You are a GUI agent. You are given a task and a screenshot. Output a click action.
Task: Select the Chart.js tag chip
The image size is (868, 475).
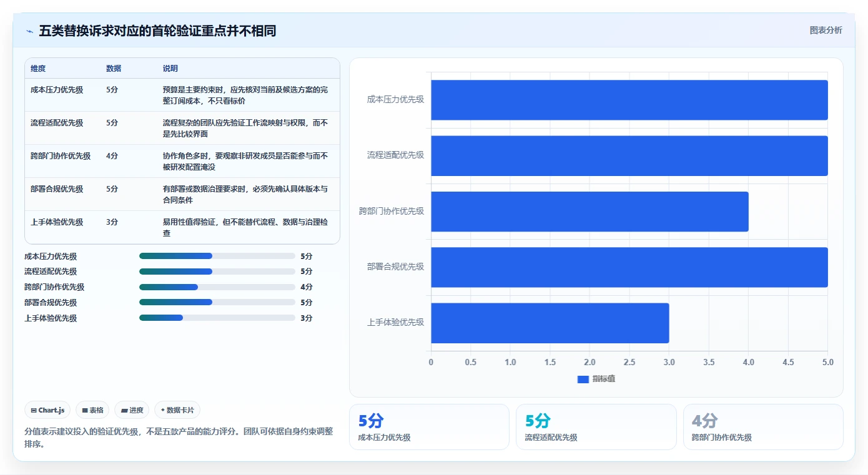(47, 410)
